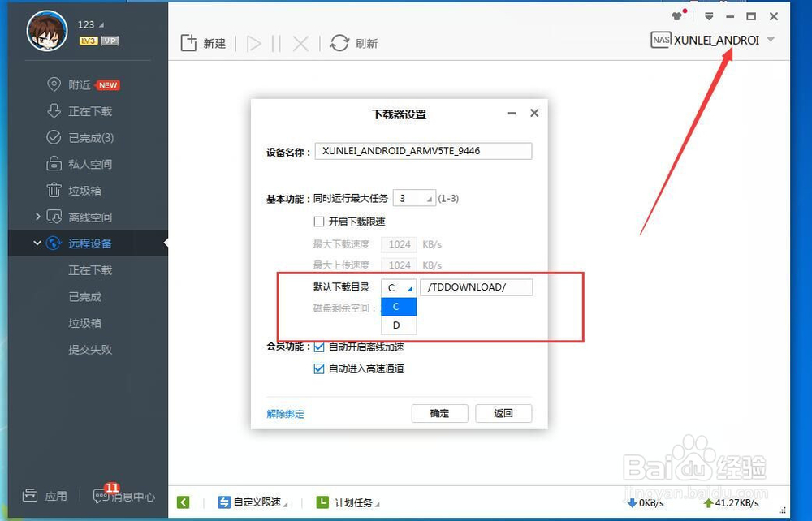Open 自定义限速 speed limit menu

point(253,502)
